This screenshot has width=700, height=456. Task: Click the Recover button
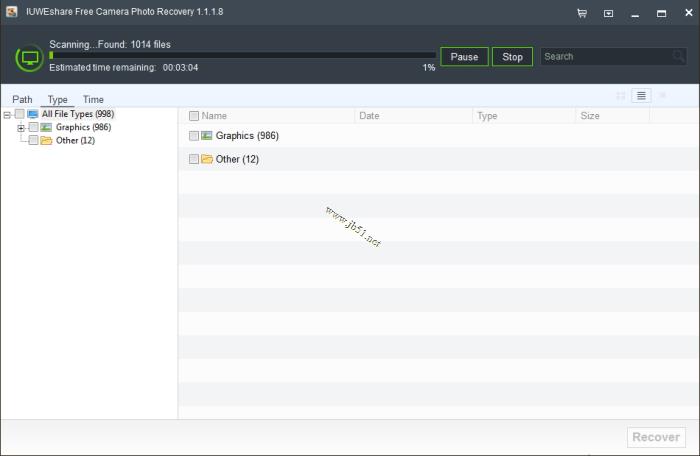pos(656,437)
